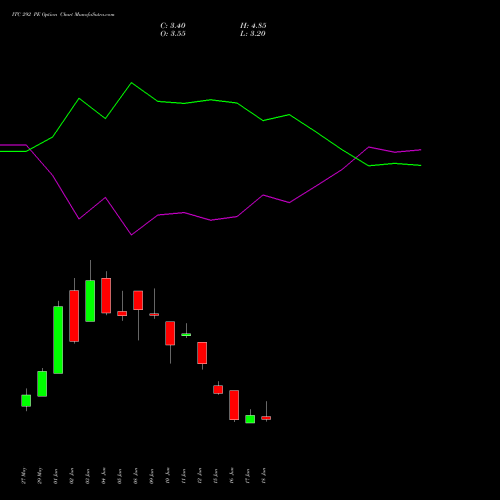Click the chart title text at top left

[63, 15]
